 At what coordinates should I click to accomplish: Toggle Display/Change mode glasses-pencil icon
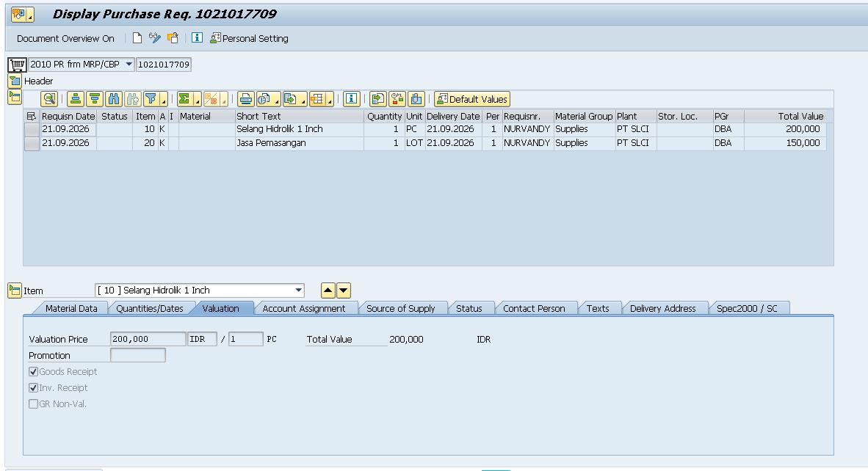[x=154, y=38]
